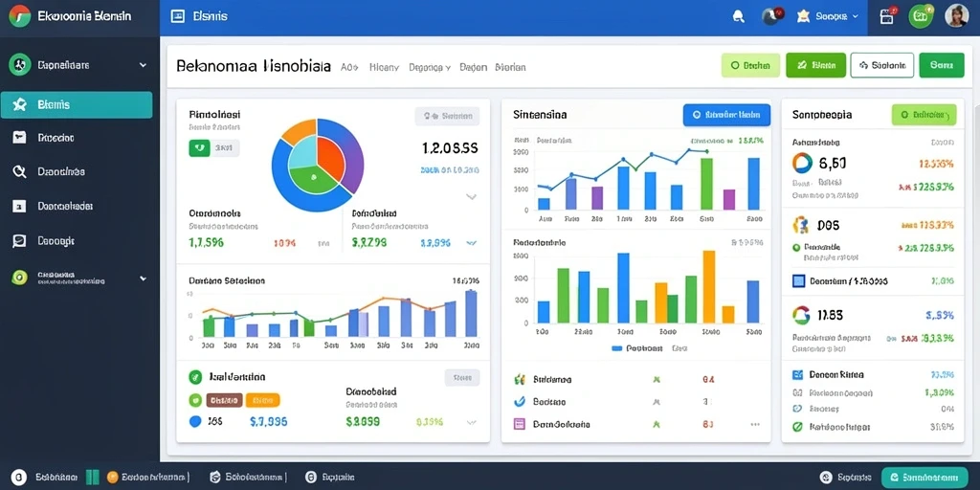This screenshot has width=980, height=490.
Task: Open notifications via the bell icon
Action: coord(738,17)
